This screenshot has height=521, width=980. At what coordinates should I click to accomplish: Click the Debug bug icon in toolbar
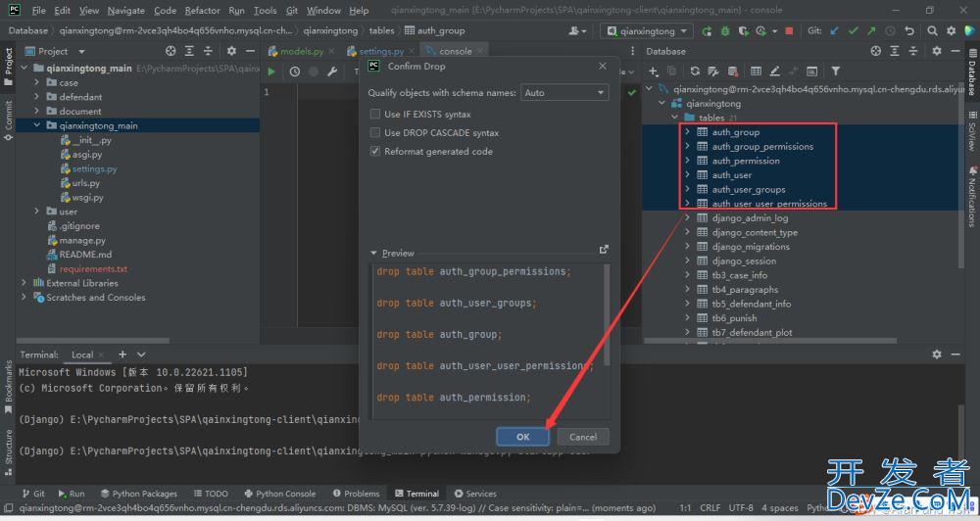point(725,30)
